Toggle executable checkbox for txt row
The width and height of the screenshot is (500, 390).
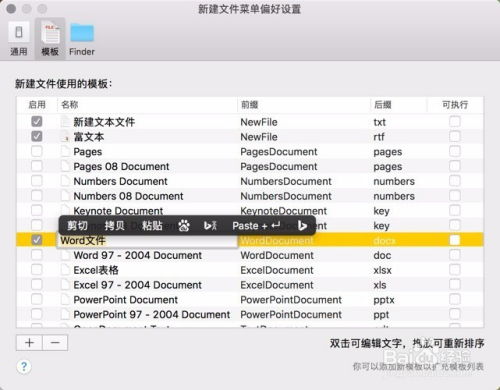point(455,121)
